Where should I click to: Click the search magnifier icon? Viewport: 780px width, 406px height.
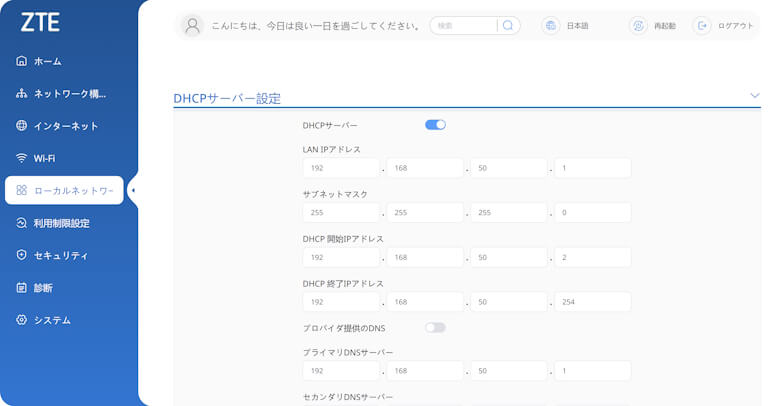pyautogui.click(x=508, y=26)
